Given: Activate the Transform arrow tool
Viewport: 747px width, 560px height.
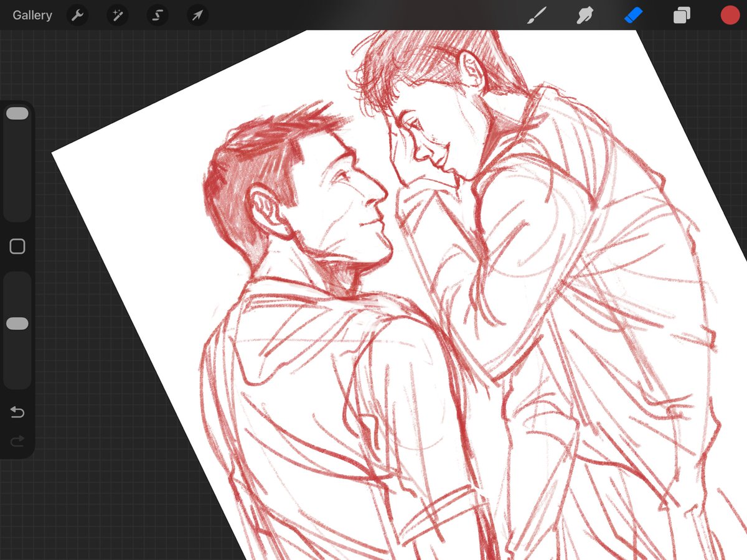Looking at the screenshot, I should click(x=197, y=16).
